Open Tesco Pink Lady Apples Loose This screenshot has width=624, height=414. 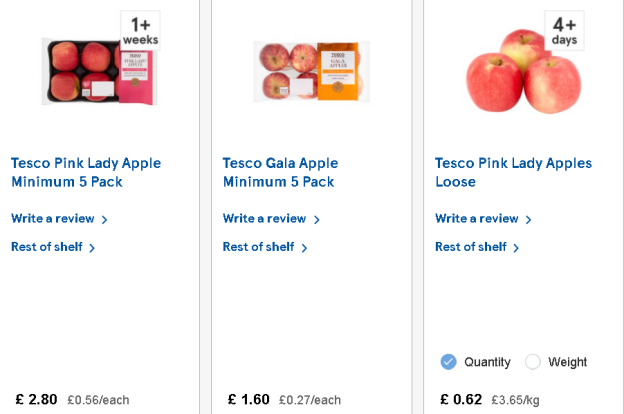point(513,172)
